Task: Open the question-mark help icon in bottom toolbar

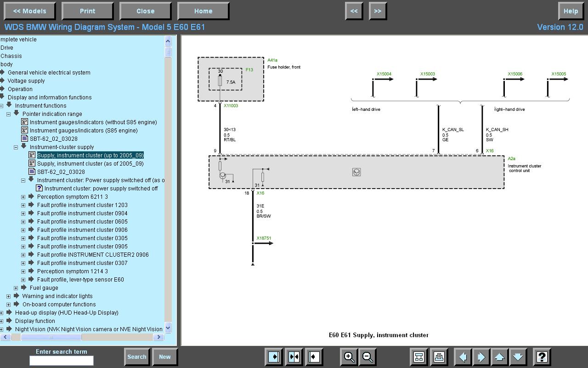Action: click(542, 356)
